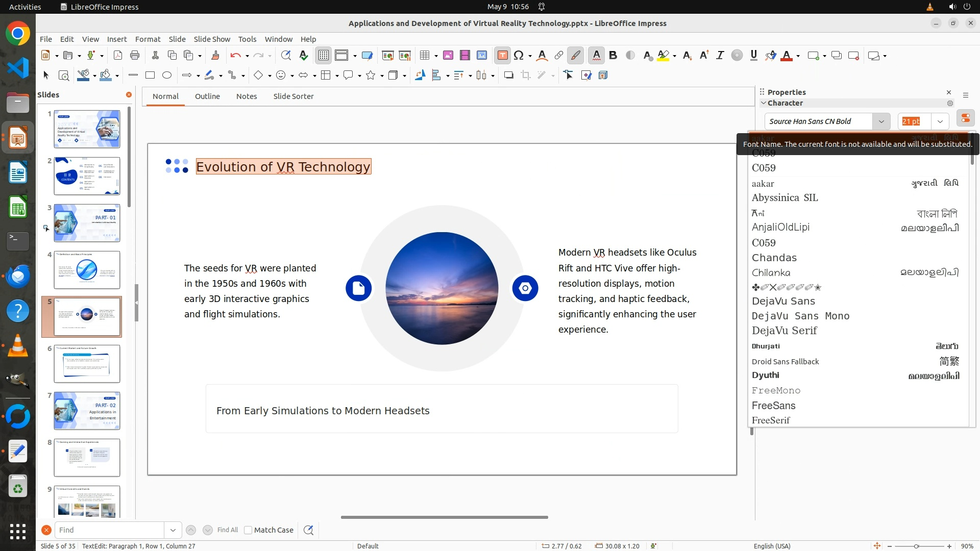Open the Slide Show menu
Image resolution: width=980 pixels, height=551 pixels.
click(x=211, y=39)
